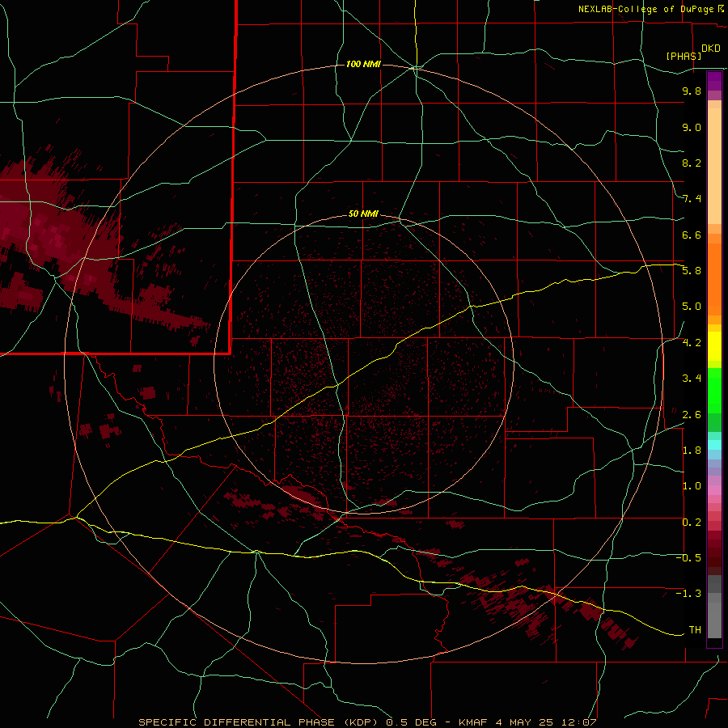Click the 0.2 scale value
The height and width of the screenshot is (728, 728).
(x=692, y=523)
